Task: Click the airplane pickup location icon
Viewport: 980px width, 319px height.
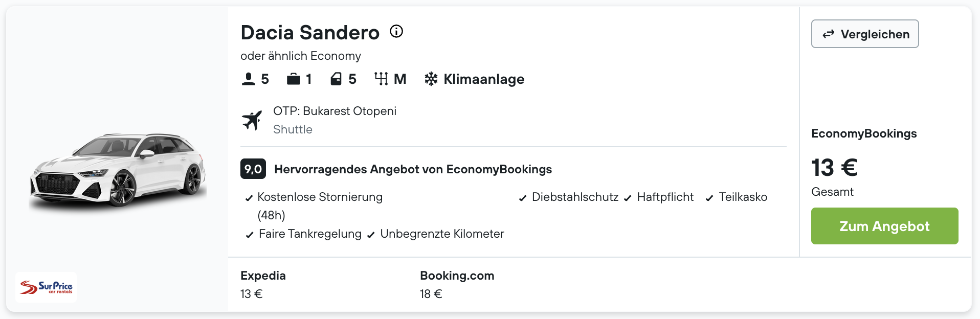Action: click(252, 121)
